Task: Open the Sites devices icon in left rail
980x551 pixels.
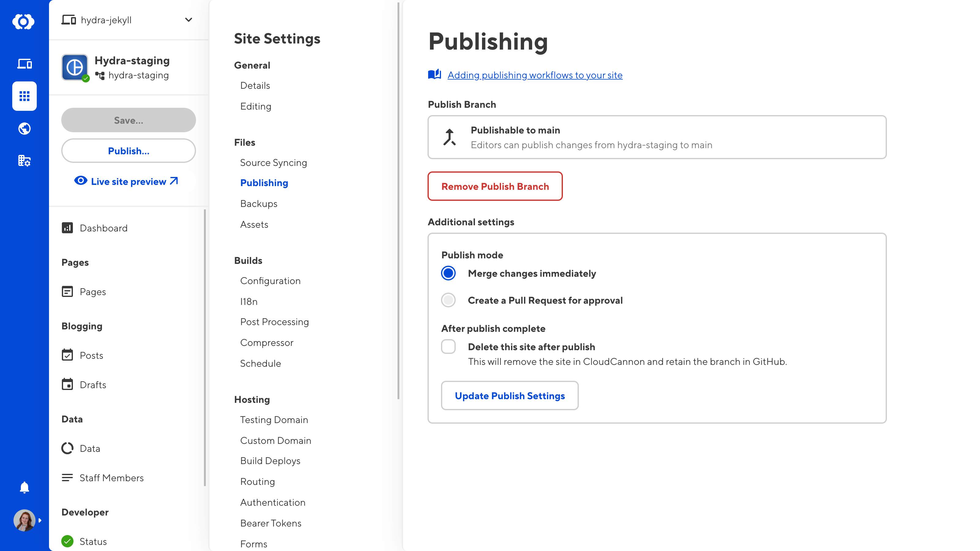Action: (x=24, y=63)
